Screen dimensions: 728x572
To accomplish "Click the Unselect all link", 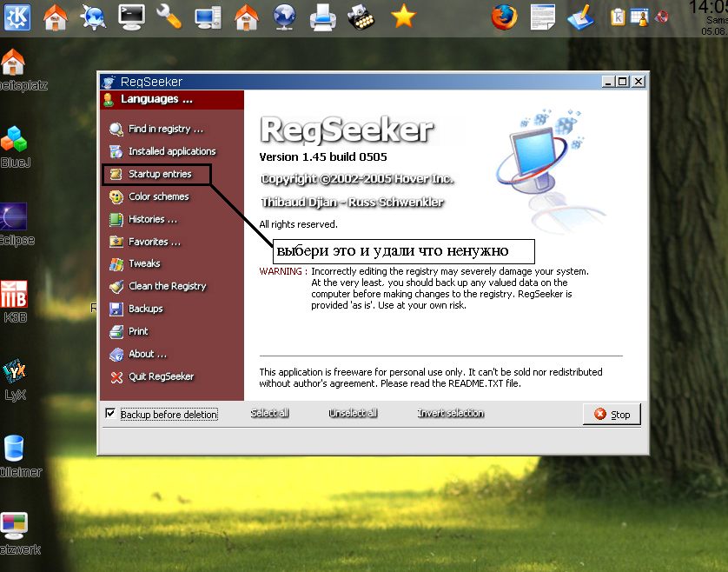I will pos(353,414).
